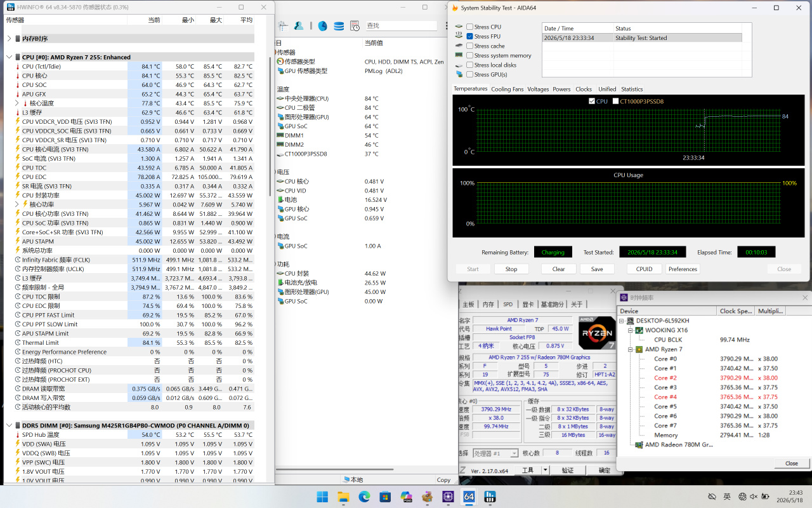Enable the CT1000P3PSSD8 graph checkbox
This screenshot has width=812, height=508.
615,101
